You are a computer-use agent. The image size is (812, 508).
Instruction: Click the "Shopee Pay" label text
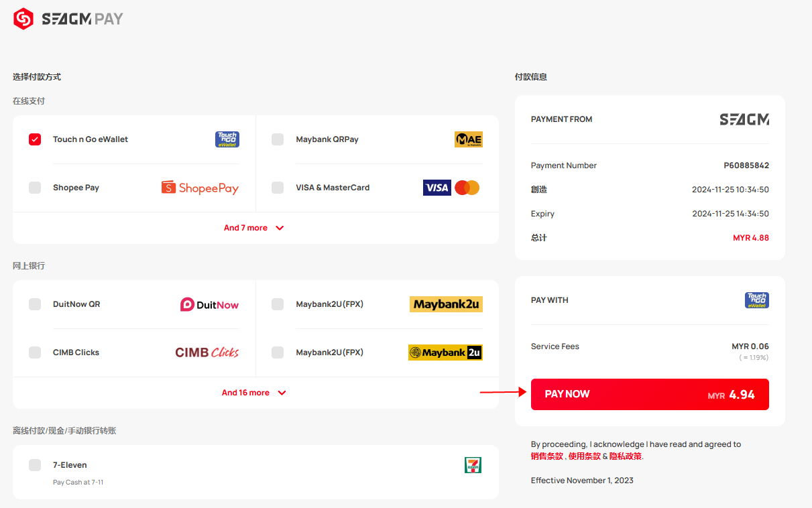(76, 188)
